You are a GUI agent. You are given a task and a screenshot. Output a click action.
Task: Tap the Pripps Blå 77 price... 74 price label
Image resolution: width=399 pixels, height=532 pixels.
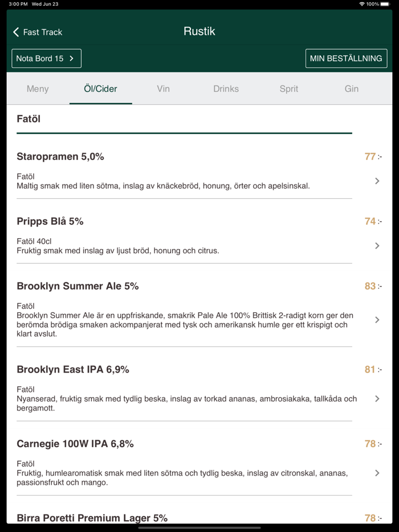(x=370, y=222)
